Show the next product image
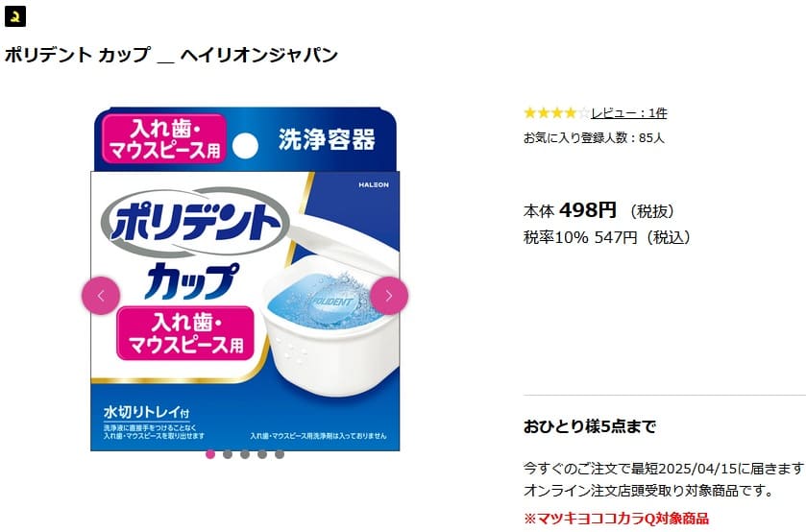 pos(389,296)
